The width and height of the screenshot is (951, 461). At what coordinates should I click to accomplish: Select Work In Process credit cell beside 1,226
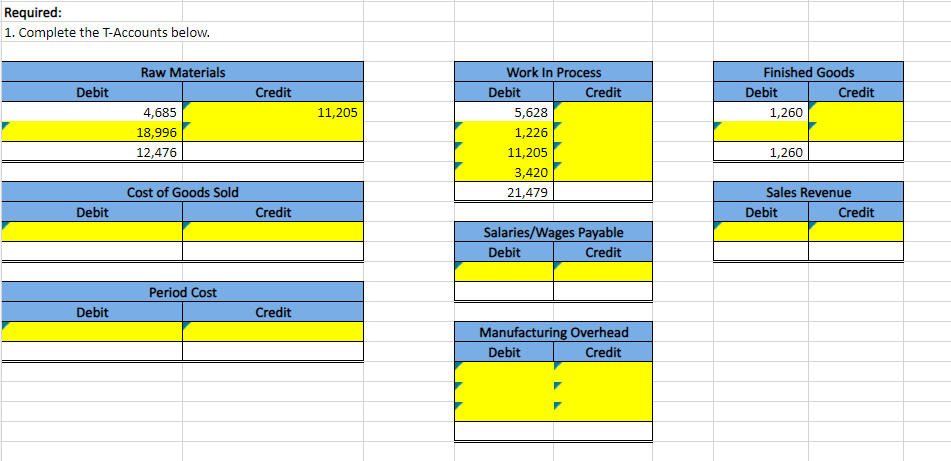[x=603, y=132]
